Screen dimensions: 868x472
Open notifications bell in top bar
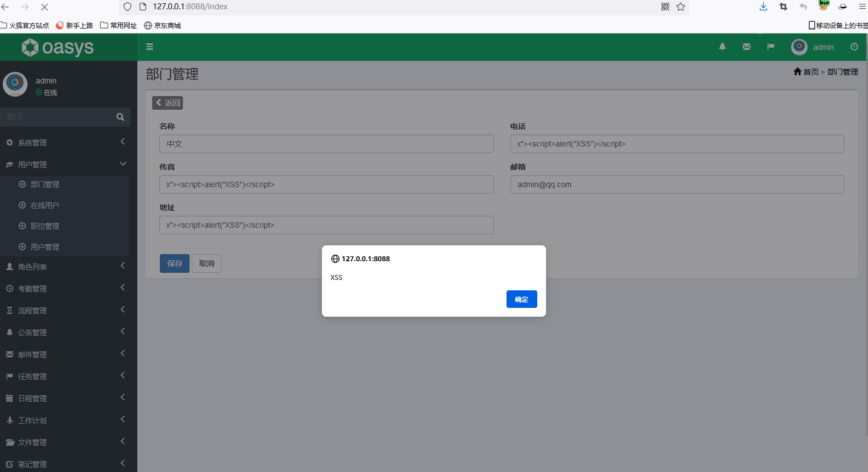tap(722, 47)
